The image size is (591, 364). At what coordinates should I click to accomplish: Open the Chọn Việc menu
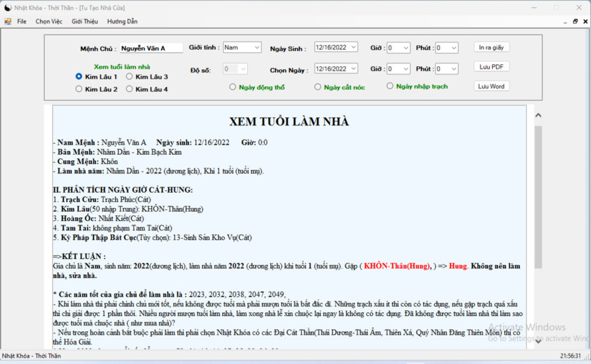point(49,21)
